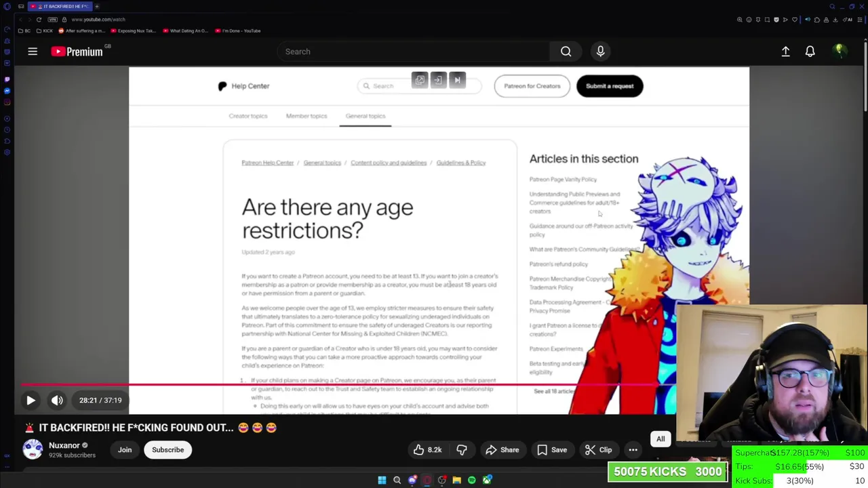The height and width of the screenshot is (488, 868).
Task: Open more actions three-dot menu
Action: tap(633, 450)
